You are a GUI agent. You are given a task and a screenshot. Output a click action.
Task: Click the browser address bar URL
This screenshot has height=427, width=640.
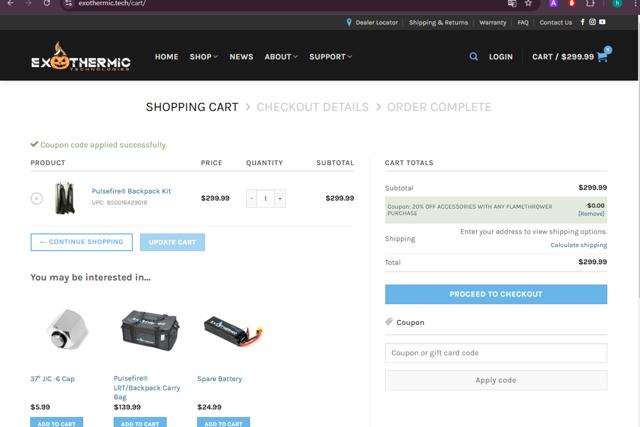[112, 3]
